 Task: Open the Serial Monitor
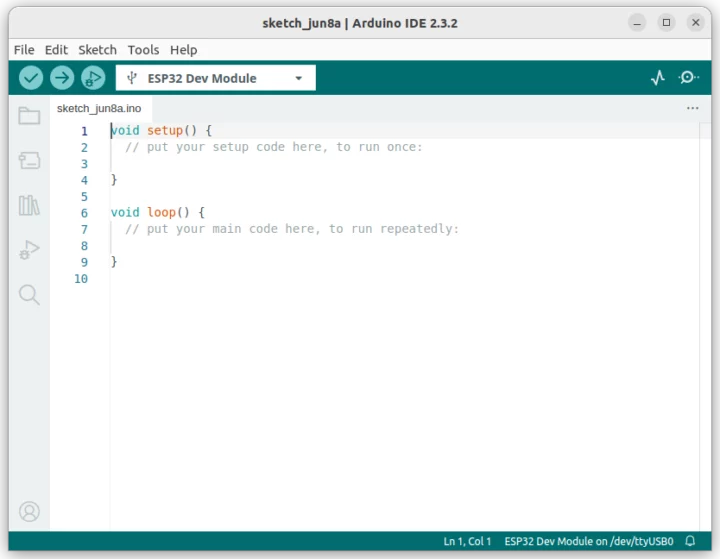click(688, 78)
